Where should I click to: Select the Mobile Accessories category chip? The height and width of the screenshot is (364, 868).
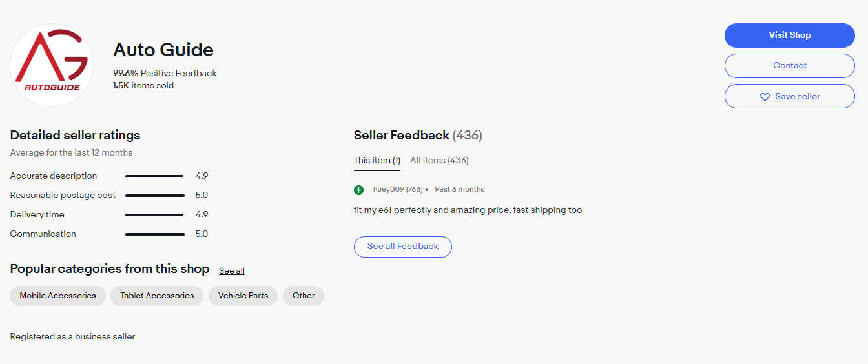click(x=57, y=296)
